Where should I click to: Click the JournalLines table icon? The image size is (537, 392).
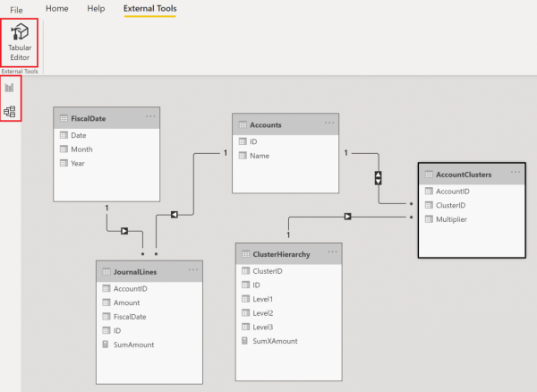pos(107,272)
